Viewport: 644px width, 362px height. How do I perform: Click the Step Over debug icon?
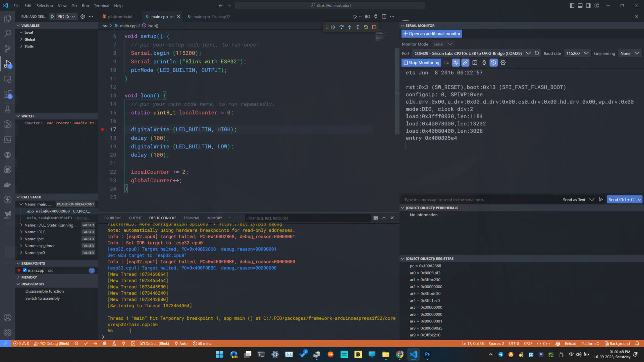click(x=341, y=27)
